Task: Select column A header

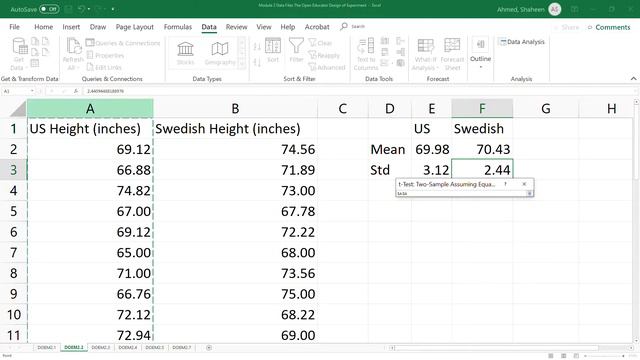Action: [x=90, y=109]
